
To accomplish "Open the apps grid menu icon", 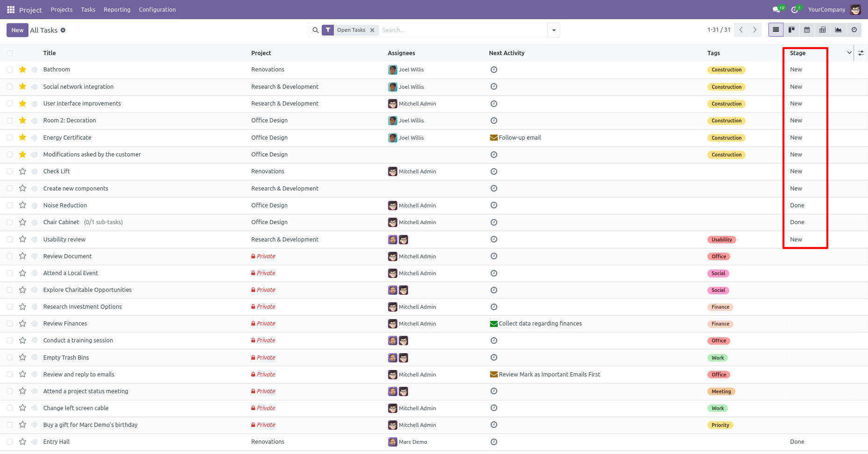I will pos(11,9).
